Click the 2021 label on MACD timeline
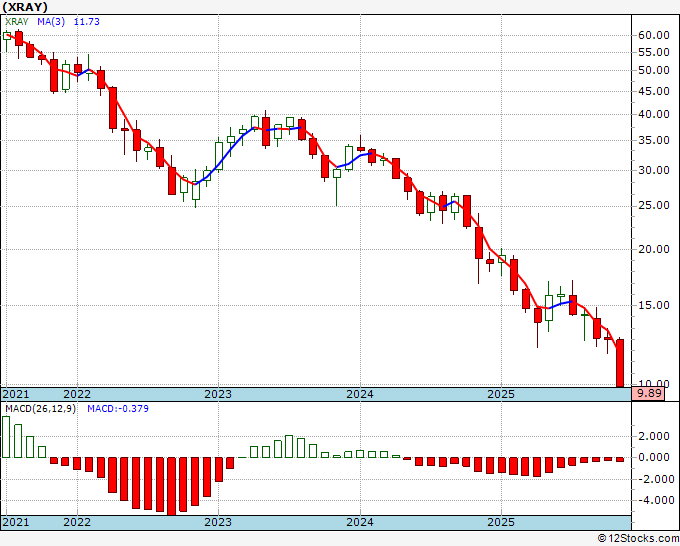This screenshot has width=680, height=546. pos(16,522)
